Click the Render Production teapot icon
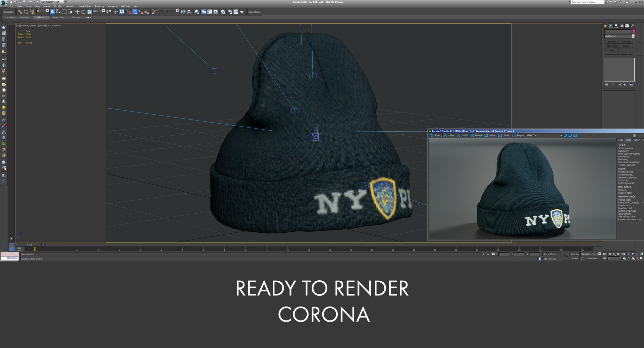Viewport: 644px width, 348px height. (x=242, y=12)
